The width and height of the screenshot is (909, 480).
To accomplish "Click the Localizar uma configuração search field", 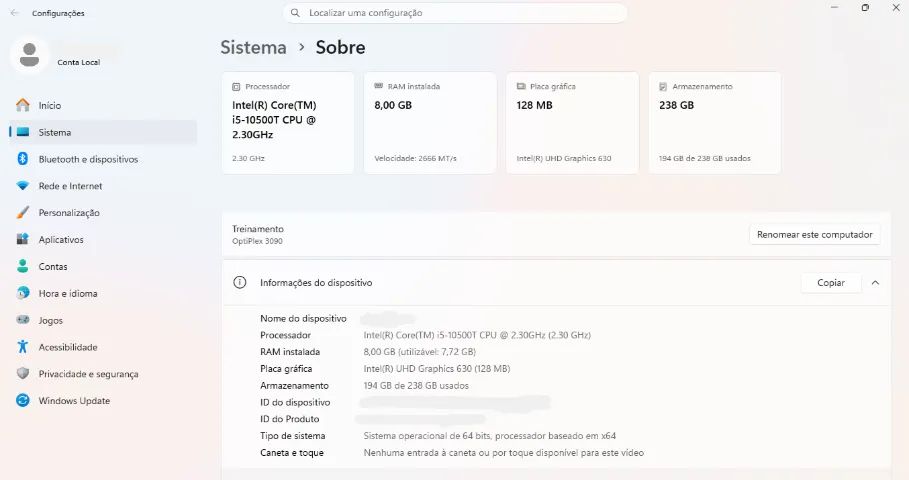I will (x=455, y=13).
